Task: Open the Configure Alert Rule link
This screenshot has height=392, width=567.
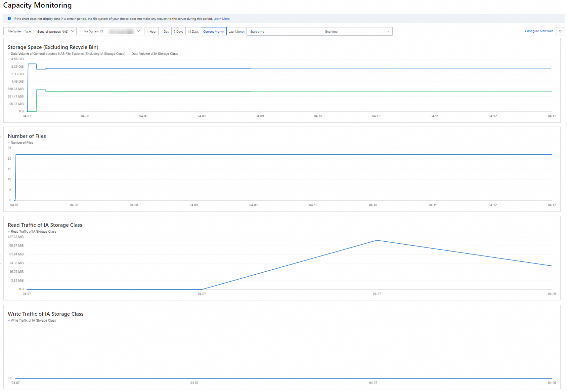Action: [539, 31]
